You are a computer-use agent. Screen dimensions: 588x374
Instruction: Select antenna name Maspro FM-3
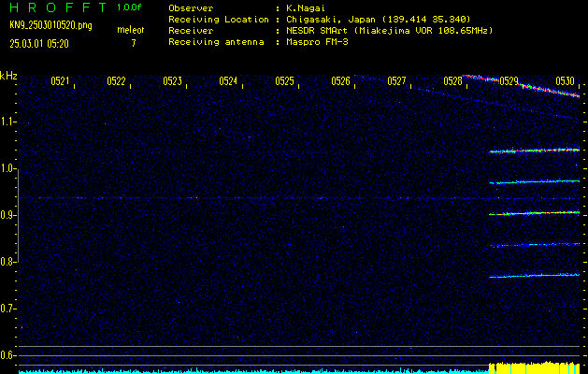[317, 42]
